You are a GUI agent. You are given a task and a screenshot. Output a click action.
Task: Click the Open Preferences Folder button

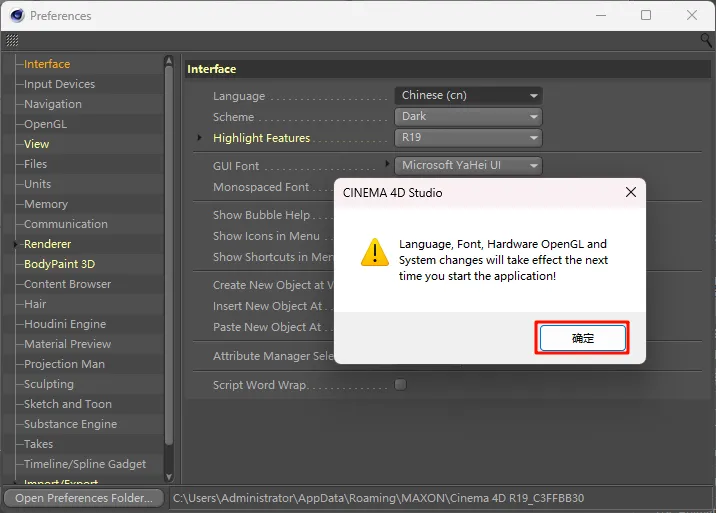coord(84,498)
